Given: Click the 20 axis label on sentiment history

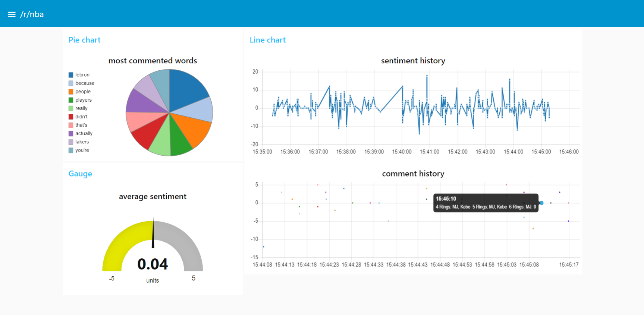Looking at the screenshot, I should [x=255, y=72].
